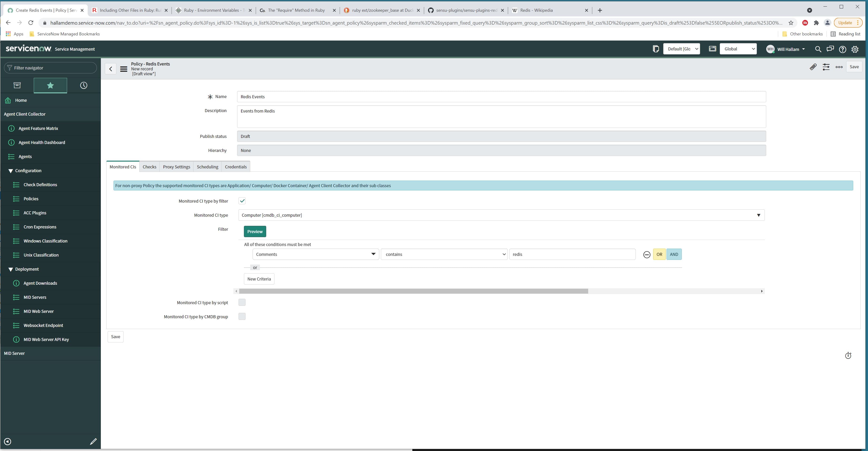Open the personalize form sliders icon

point(826,67)
